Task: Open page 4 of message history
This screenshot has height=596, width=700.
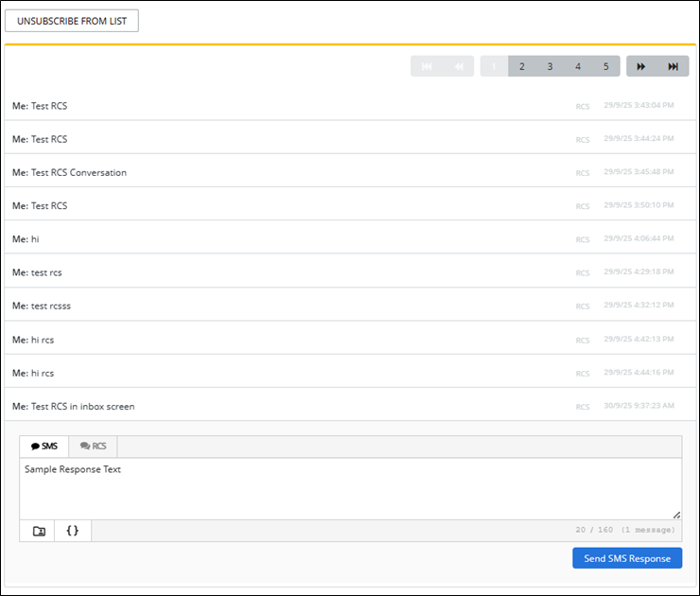Action: [x=578, y=66]
